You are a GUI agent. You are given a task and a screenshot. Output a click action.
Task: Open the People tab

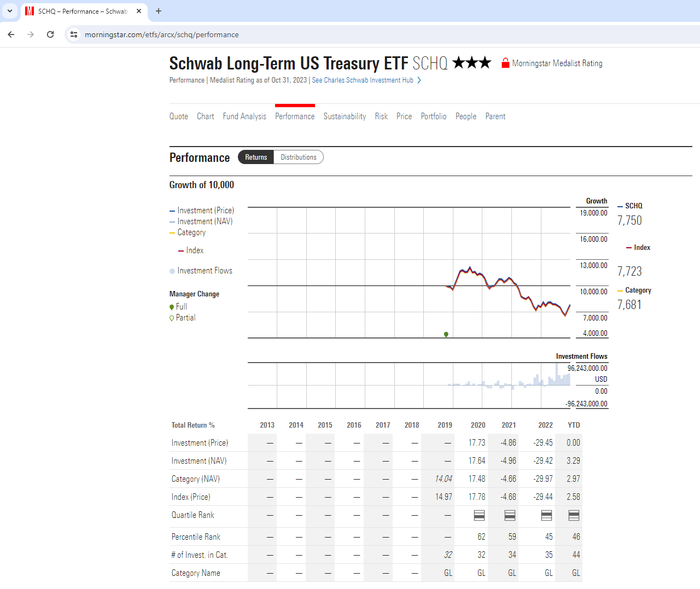point(466,116)
